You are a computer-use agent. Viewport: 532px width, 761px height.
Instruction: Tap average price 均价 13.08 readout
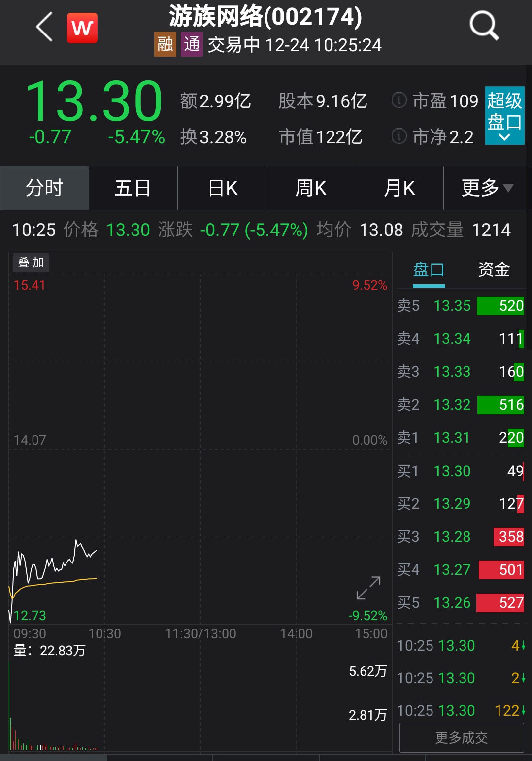coord(360,230)
